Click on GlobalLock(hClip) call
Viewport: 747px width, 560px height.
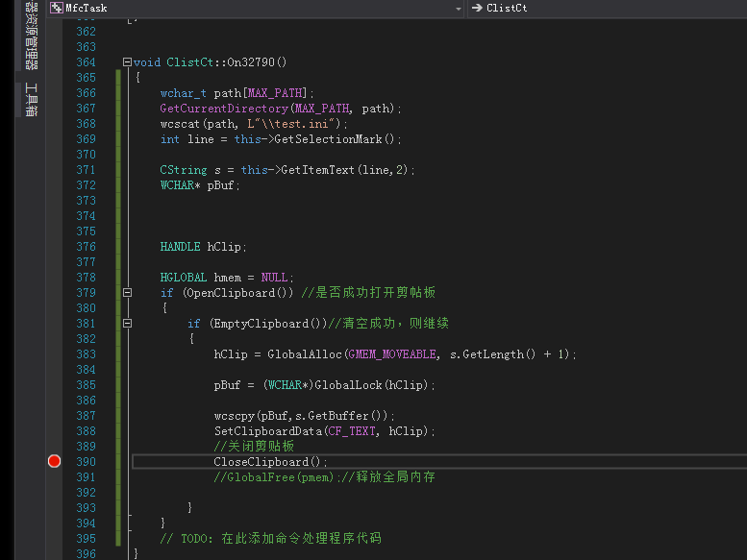pos(371,385)
